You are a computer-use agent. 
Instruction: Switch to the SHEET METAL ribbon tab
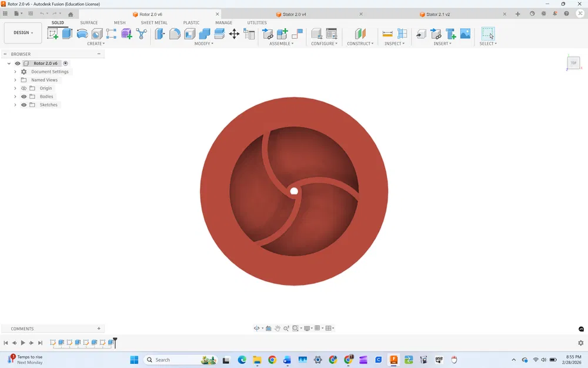click(154, 22)
